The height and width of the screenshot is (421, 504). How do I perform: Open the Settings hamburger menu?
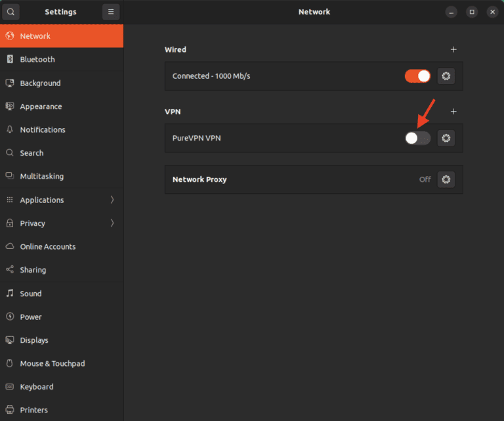[x=111, y=12]
